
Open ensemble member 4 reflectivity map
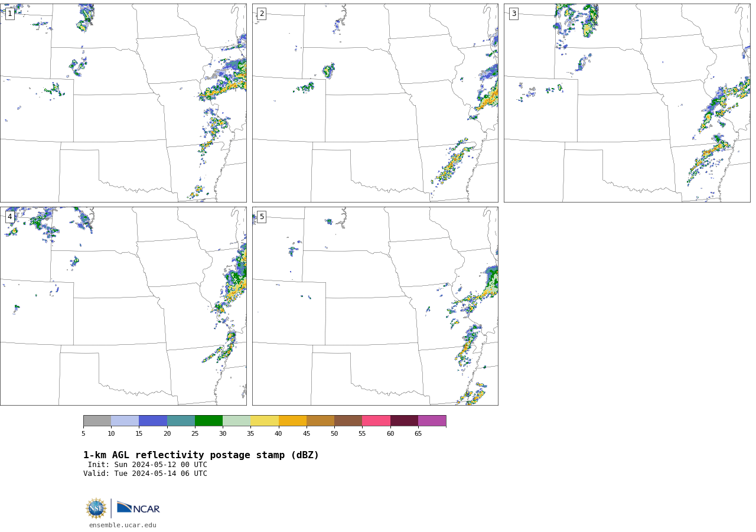pyautogui.click(x=123, y=306)
